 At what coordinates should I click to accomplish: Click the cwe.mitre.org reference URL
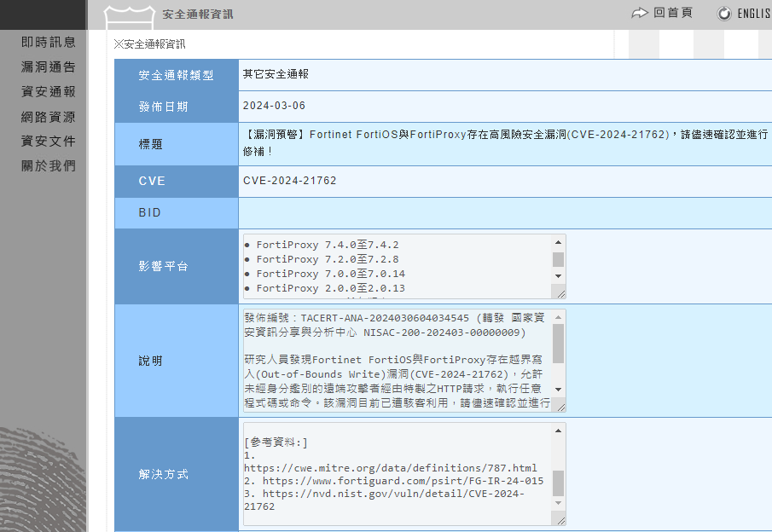(391, 468)
